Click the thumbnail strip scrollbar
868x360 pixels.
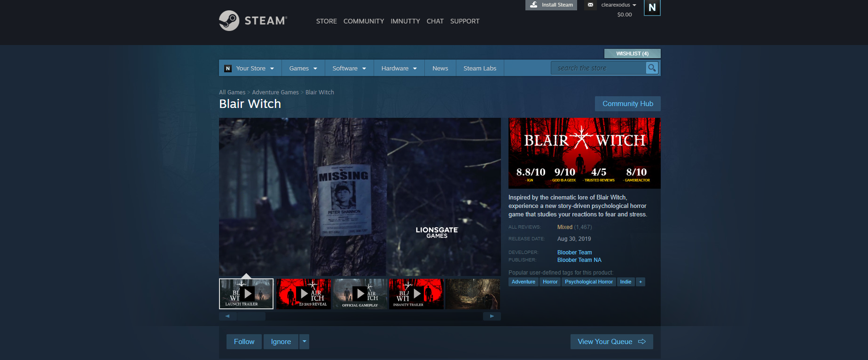click(x=251, y=316)
